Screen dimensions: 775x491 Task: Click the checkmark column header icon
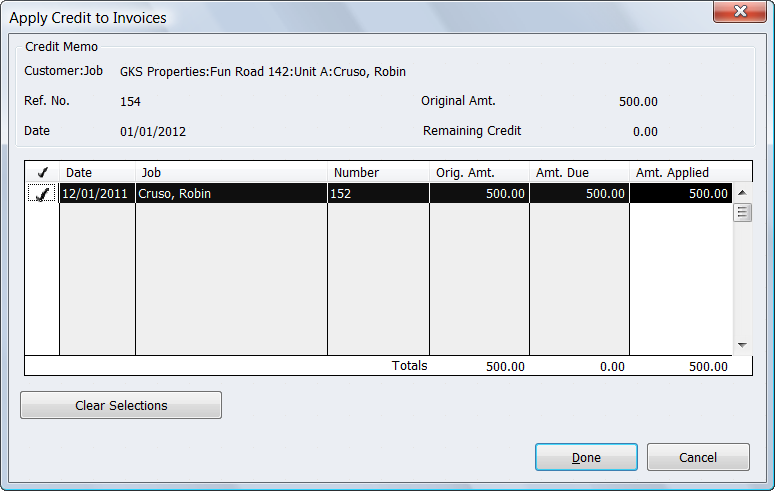pyautogui.click(x=42, y=173)
